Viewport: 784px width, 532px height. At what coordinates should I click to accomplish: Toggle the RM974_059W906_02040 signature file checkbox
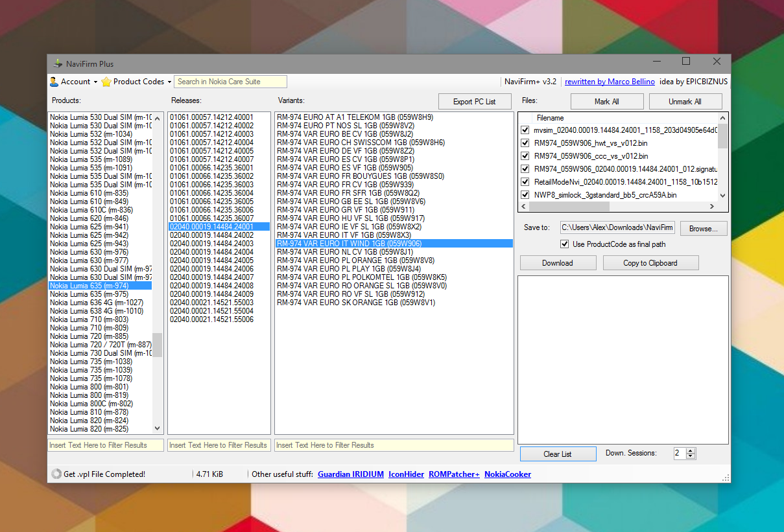click(525, 168)
